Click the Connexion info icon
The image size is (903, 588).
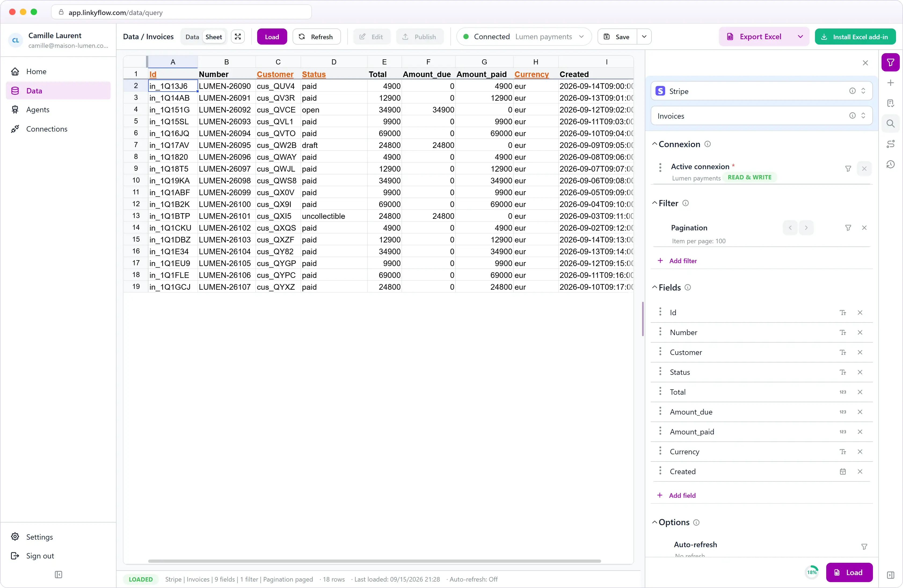click(x=707, y=144)
